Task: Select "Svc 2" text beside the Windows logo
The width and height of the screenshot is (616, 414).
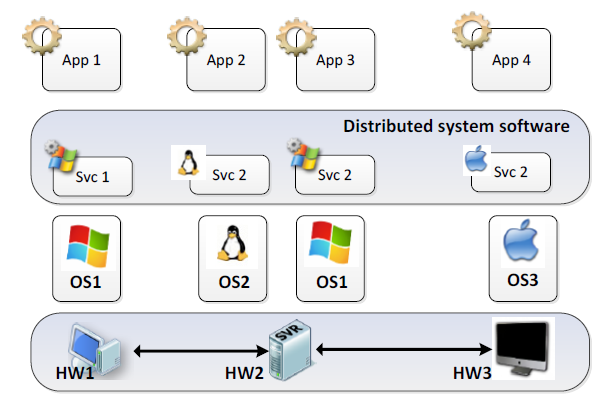Action: click(x=334, y=175)
